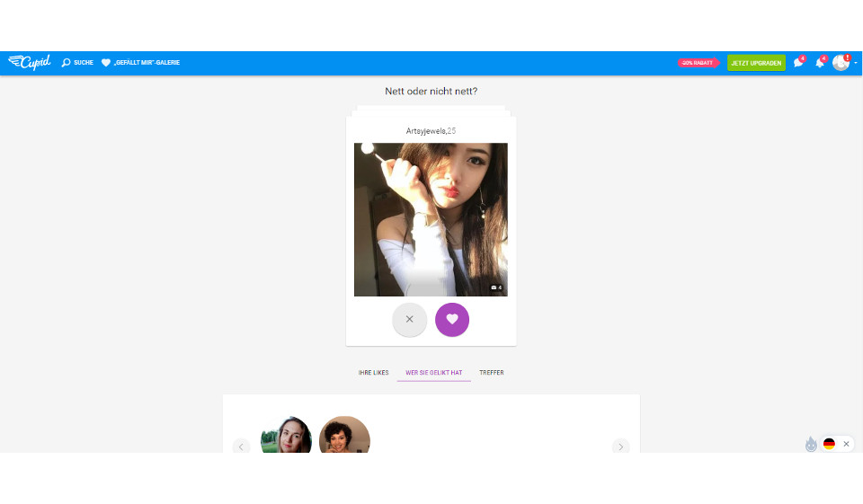863x504 pixels.
Task: Click the Jetzt Upgraden button
Action: click(756, 63)
